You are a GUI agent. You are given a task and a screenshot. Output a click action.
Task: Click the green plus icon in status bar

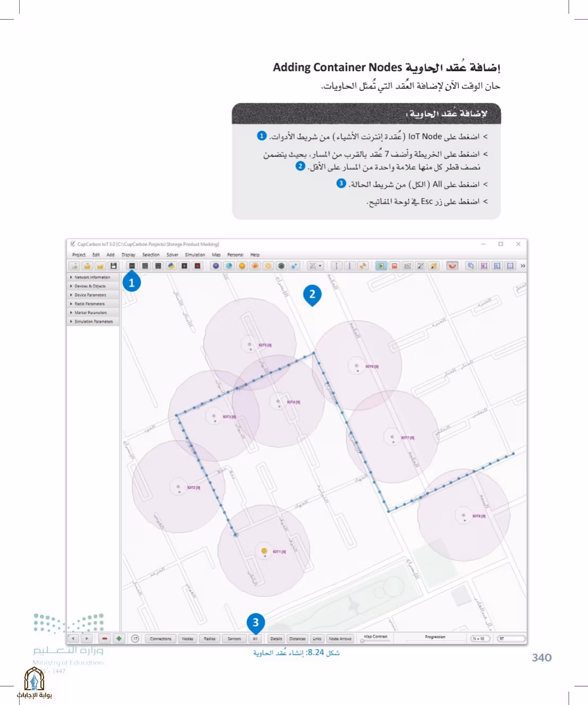[118, 639]
